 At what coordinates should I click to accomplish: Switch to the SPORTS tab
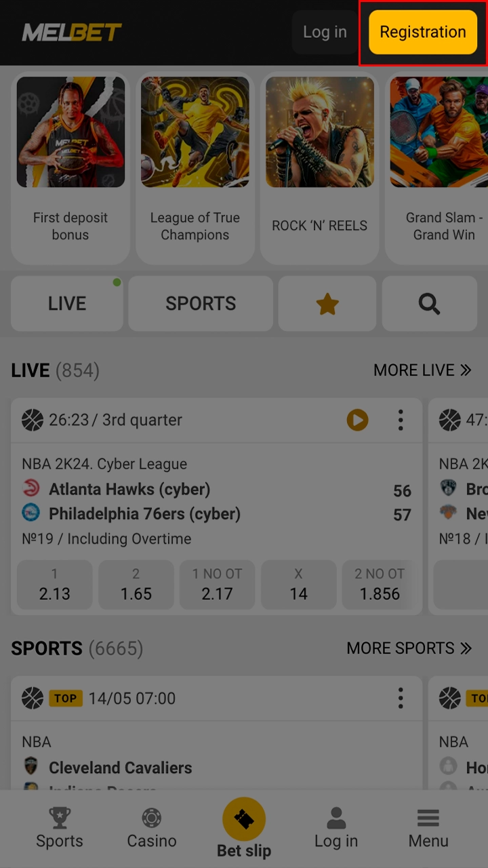(x=201, y=304)
